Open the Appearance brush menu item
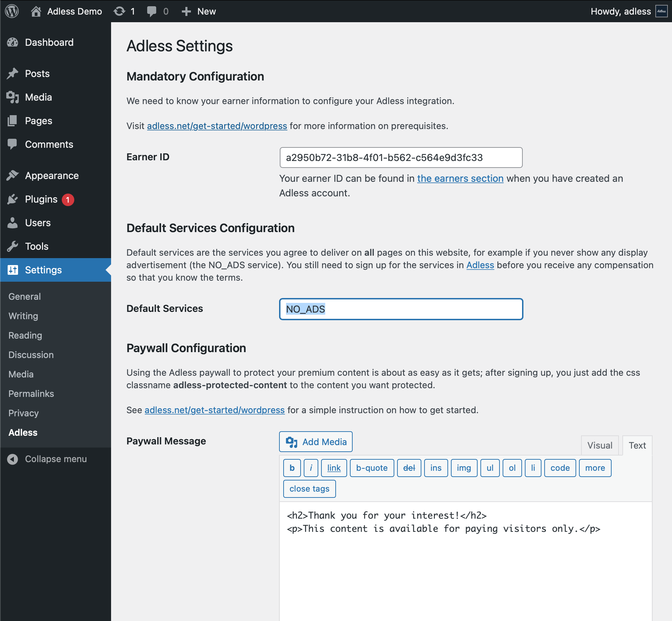The height and width of the screenshot is (621, 672). click(52, 176)
